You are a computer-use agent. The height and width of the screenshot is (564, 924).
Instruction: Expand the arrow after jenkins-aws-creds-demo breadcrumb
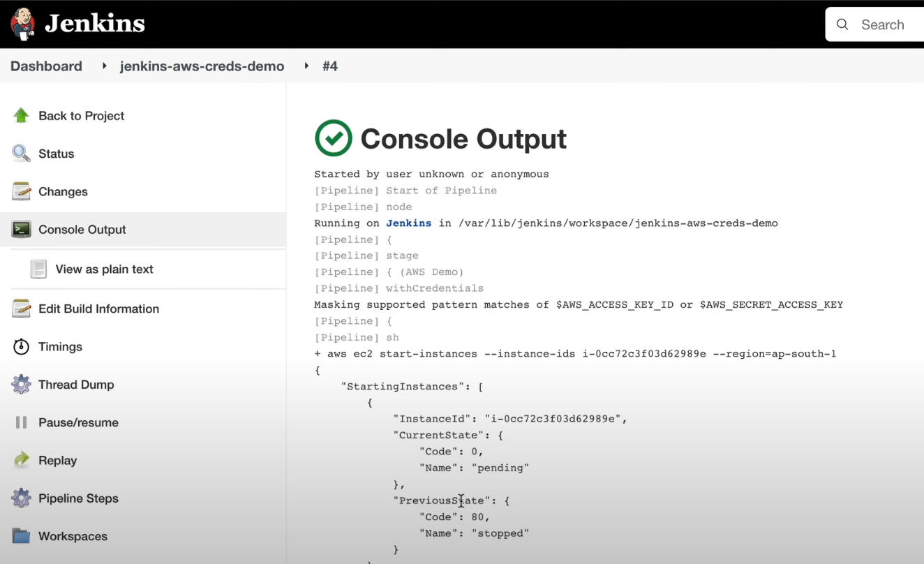(x=306, y=66)
